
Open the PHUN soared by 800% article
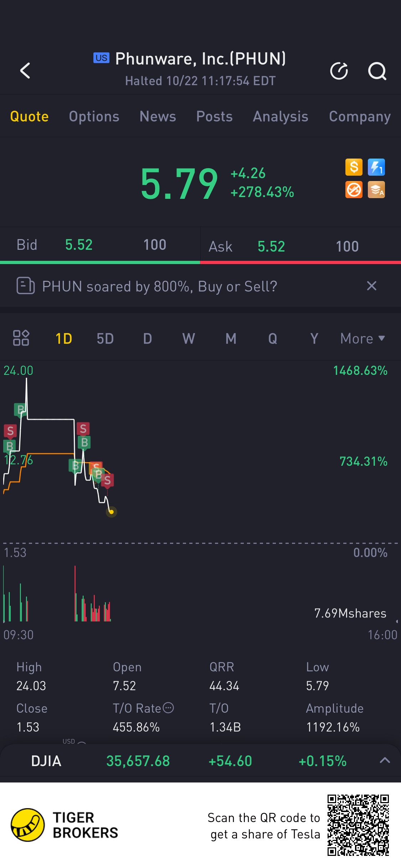[x=159, y=286]
